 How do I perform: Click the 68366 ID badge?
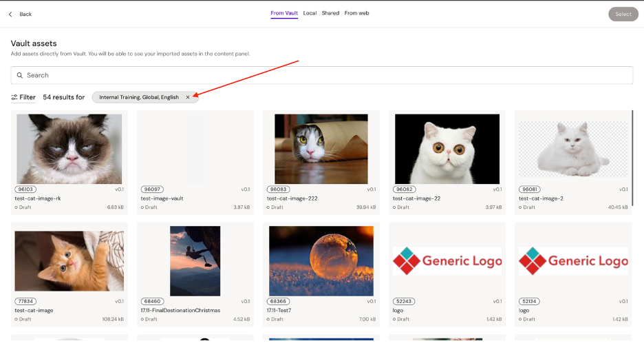click(x=278, y=302)
